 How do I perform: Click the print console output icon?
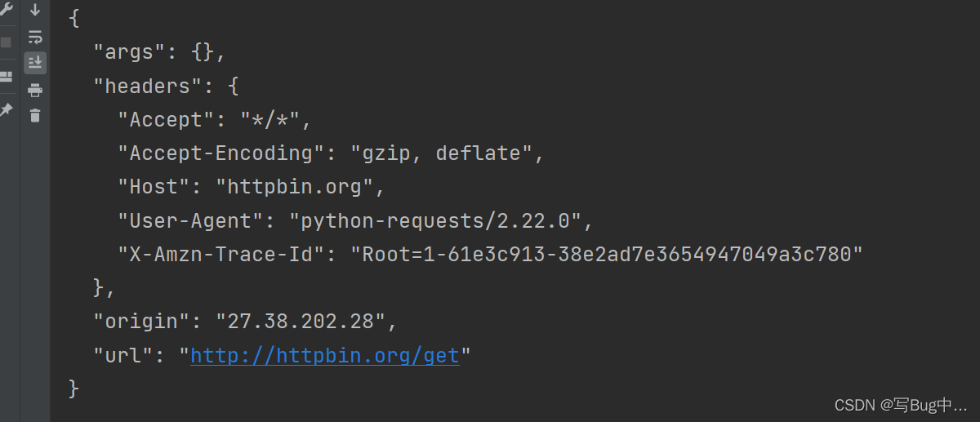(35, 90)
